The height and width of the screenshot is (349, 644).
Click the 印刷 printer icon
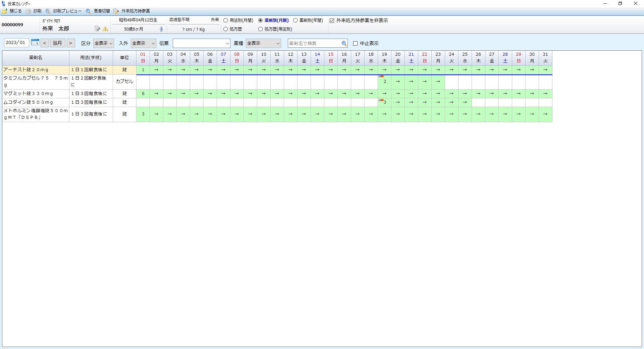29,11
